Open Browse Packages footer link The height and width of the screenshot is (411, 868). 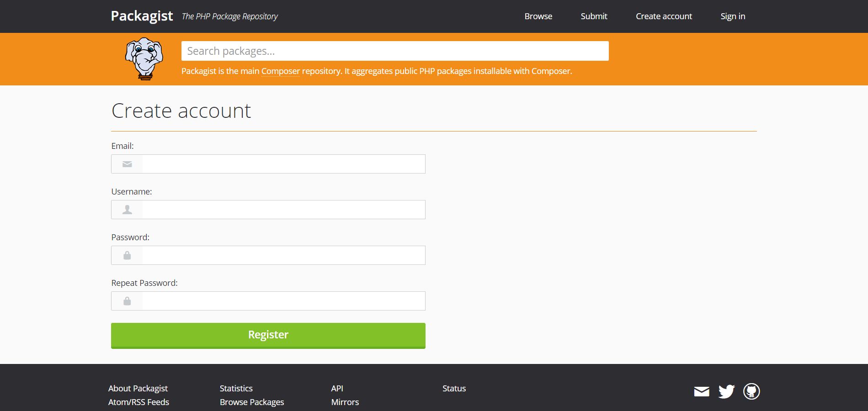point(252,402)
